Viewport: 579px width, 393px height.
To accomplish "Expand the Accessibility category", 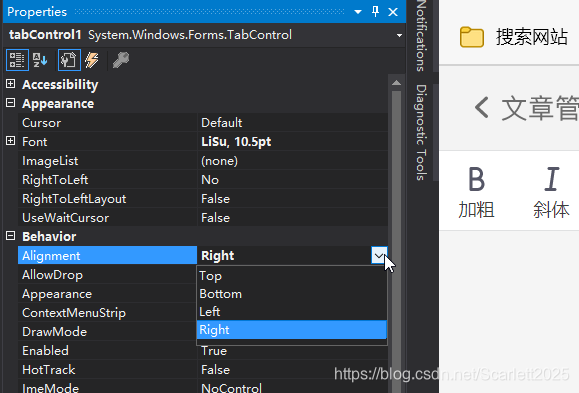I will [x=11, y=84].
